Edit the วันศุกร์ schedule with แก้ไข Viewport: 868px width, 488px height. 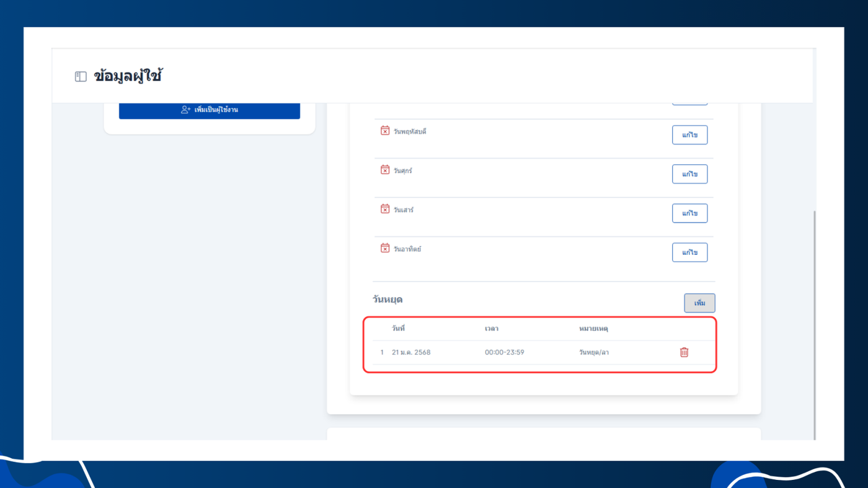point(689,174)
